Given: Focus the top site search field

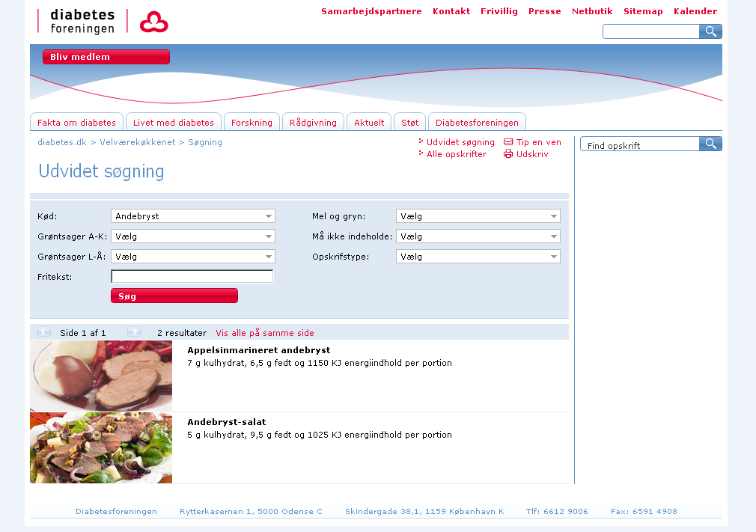Looking at the screenshot, I should (x=651, y=31).
